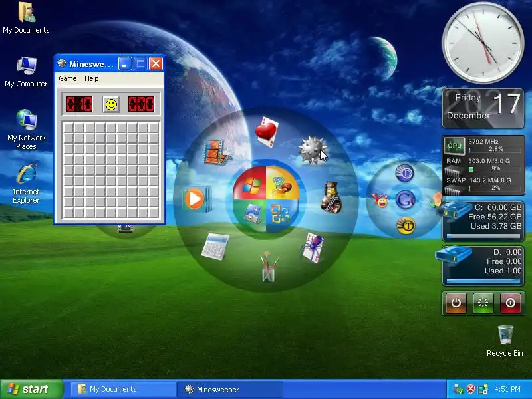The width and height of the screenshot is (532, 399).
Task: Close the Minesweeper window
Action: [x=156, y=64]
